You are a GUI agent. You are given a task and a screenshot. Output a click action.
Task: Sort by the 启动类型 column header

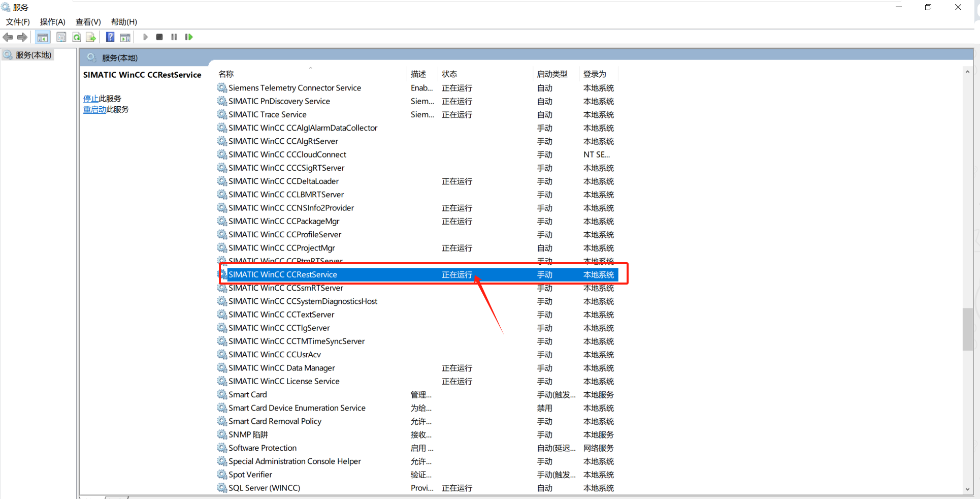[557, 74]
